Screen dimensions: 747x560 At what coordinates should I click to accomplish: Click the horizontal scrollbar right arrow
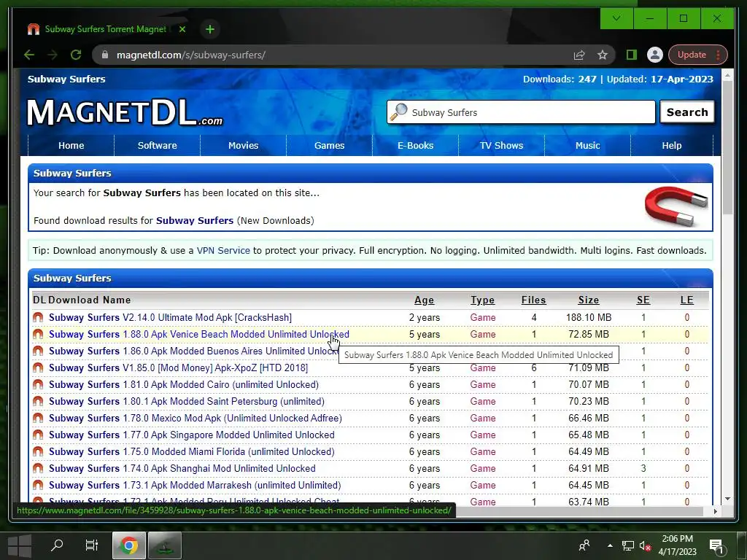click(x=715, y=511)
